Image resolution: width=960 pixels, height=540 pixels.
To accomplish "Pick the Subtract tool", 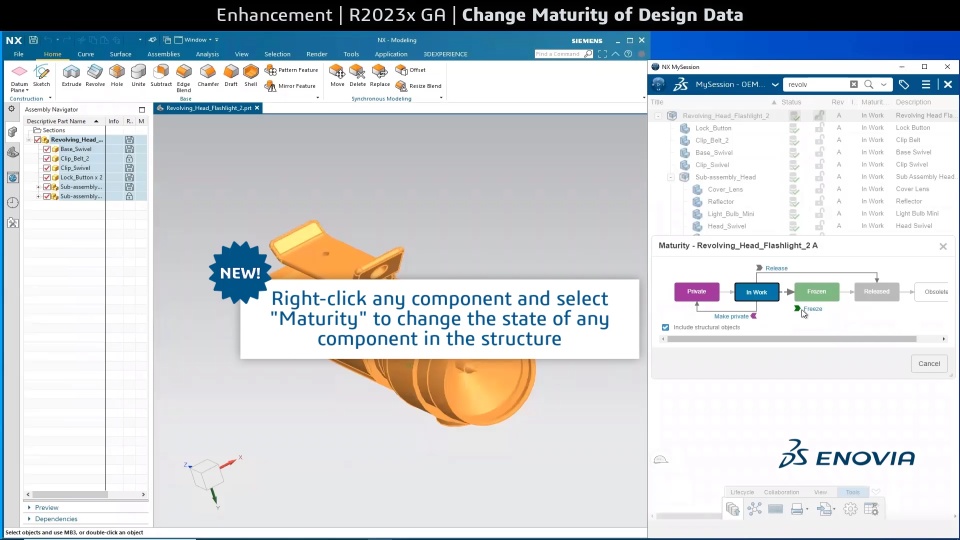I will [161, 75].
